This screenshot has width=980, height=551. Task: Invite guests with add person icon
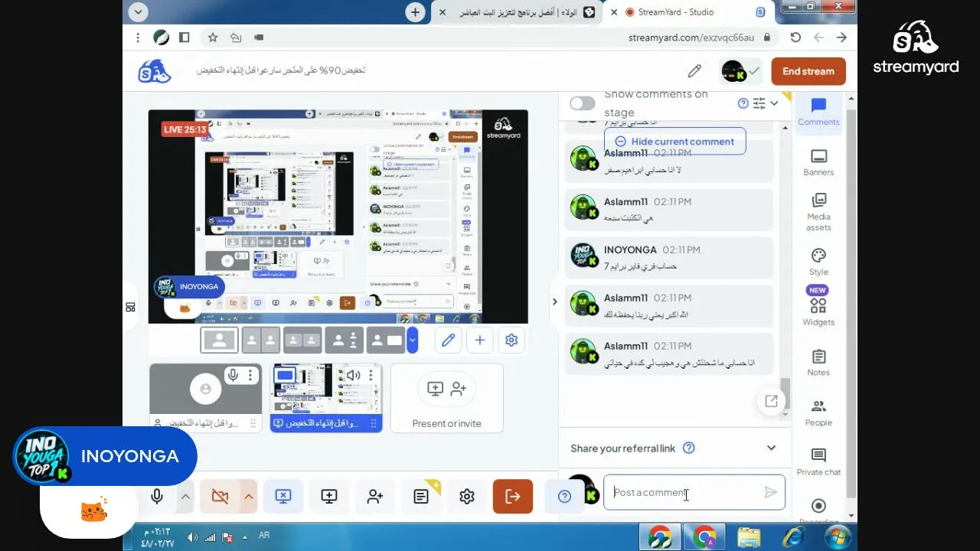point(375,497)
